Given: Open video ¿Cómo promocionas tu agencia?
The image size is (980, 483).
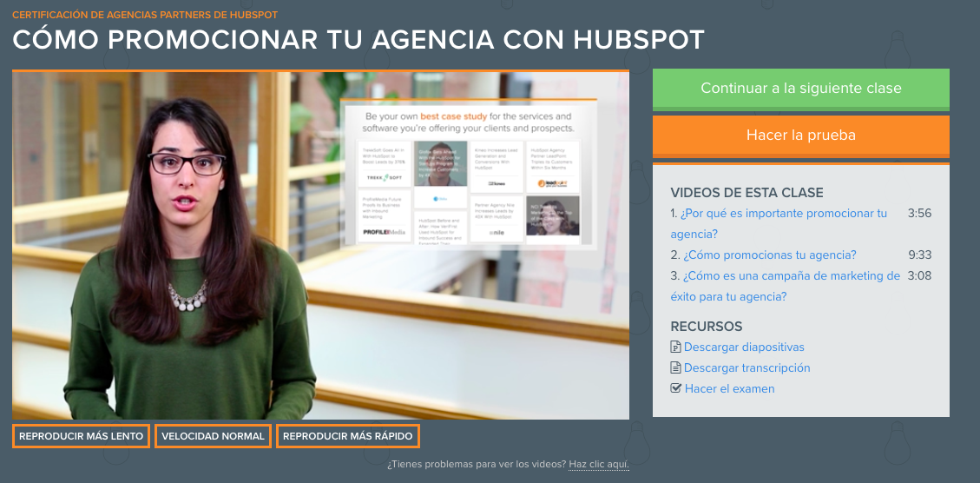Looking at the screenshot, I should [x=769, y=255].
